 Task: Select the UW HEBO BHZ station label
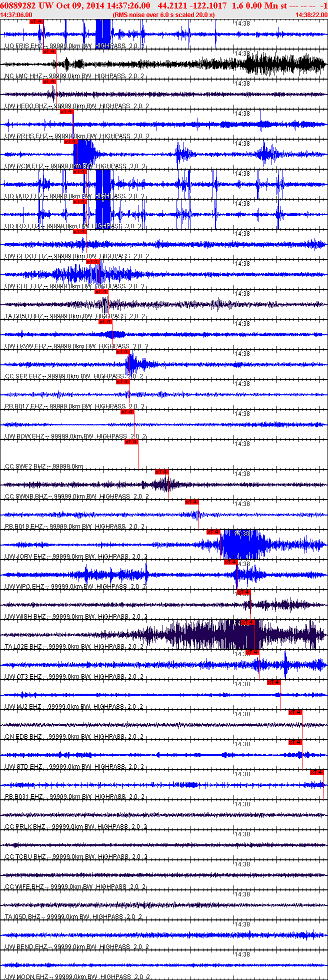(77, 106)
